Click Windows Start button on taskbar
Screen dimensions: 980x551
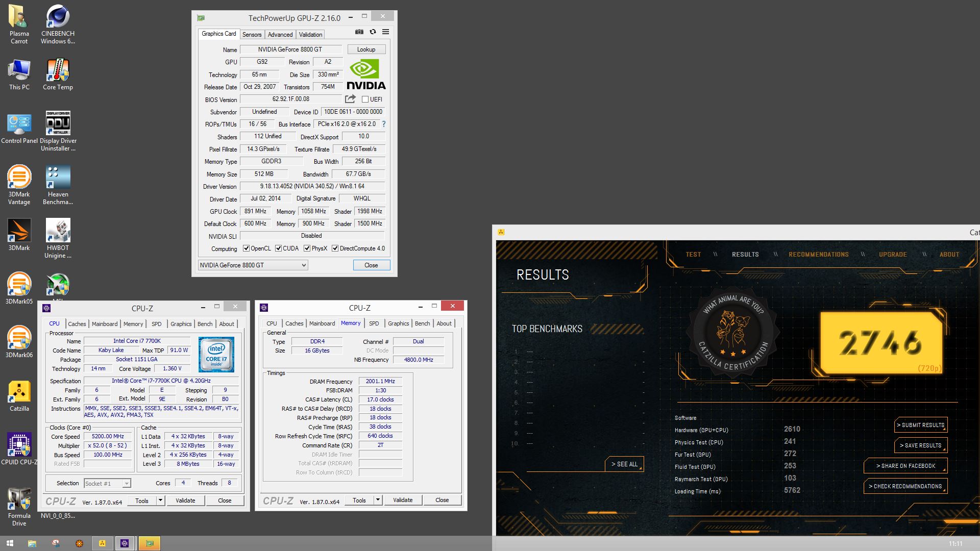[9, 543]
